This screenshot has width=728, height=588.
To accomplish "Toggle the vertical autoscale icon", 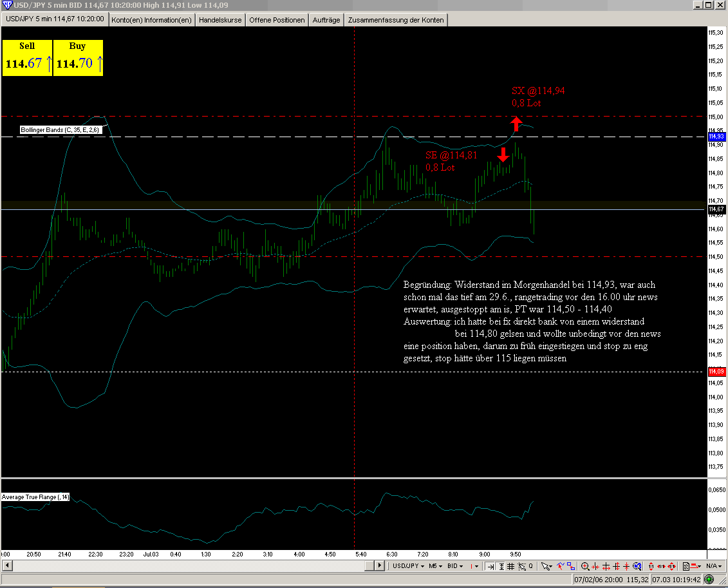I will click(x=500, y=566).
